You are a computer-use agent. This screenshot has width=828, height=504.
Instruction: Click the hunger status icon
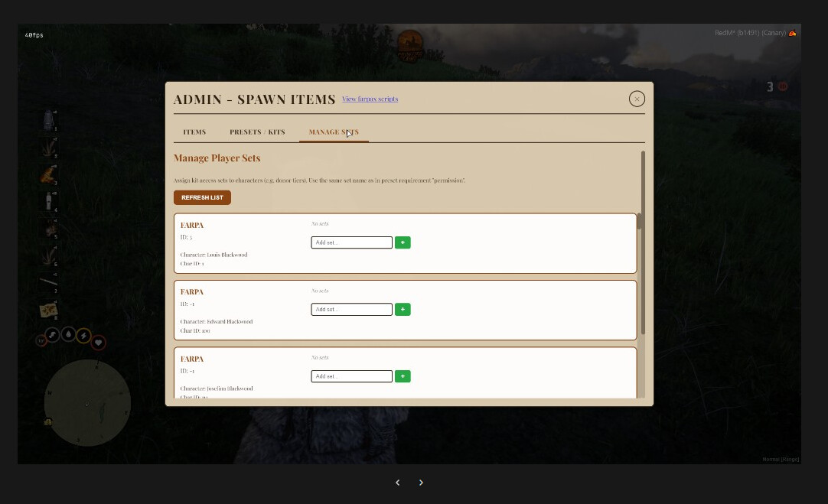tap(52, 335)
